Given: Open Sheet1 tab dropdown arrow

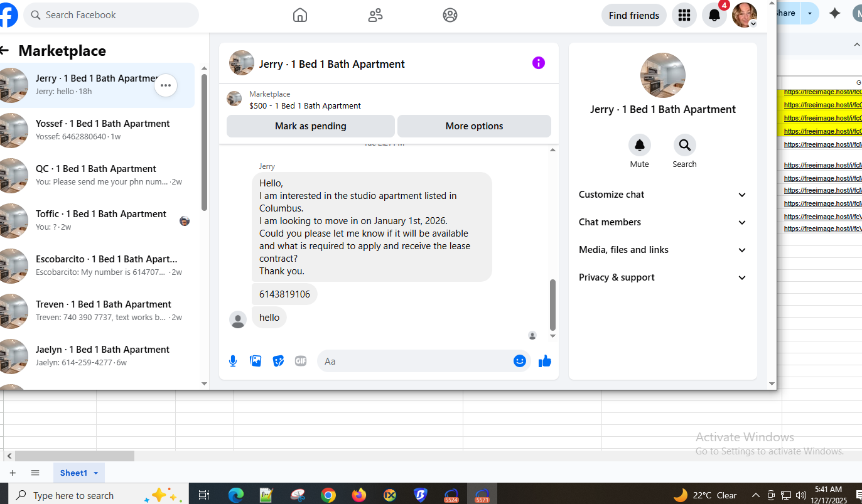Looking at the screenshot, I should [95, 473].
